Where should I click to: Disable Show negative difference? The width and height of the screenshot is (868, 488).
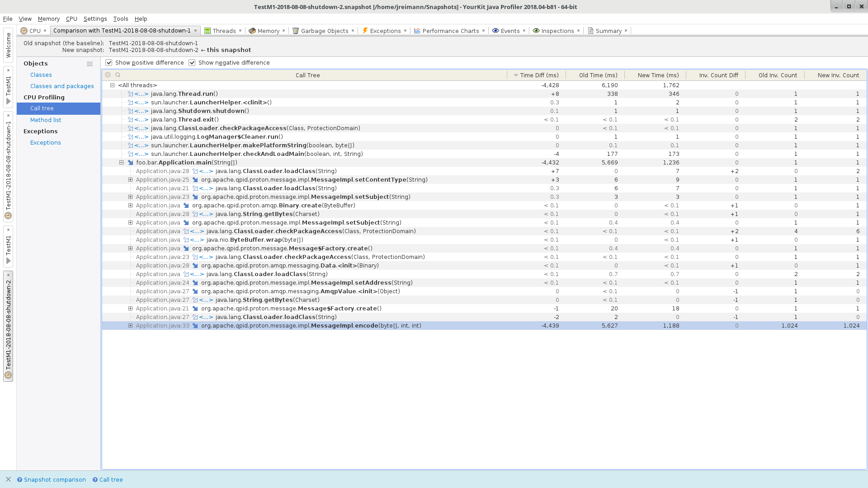click(x=192, y=62)
